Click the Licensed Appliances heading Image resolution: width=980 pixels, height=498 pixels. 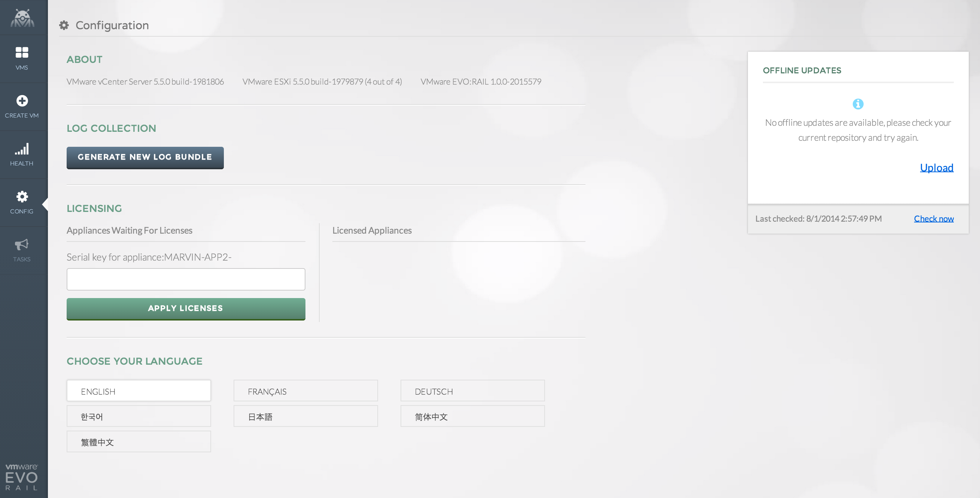click(x=372, y=231)
